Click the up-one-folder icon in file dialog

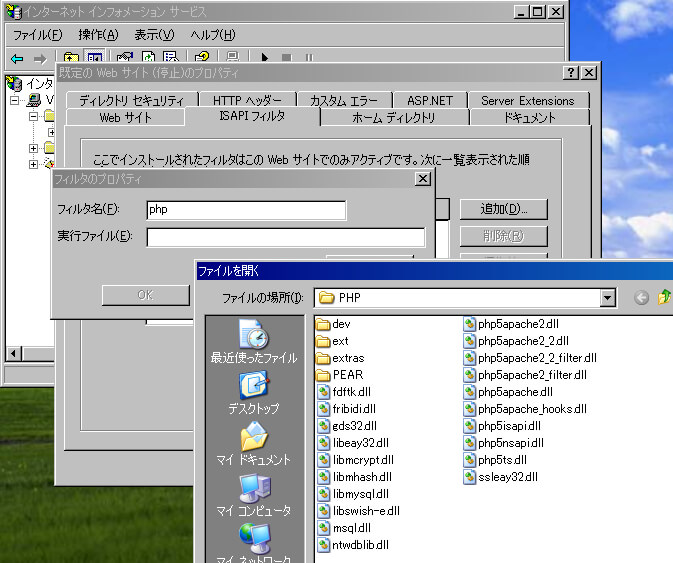tap(664, 297)
